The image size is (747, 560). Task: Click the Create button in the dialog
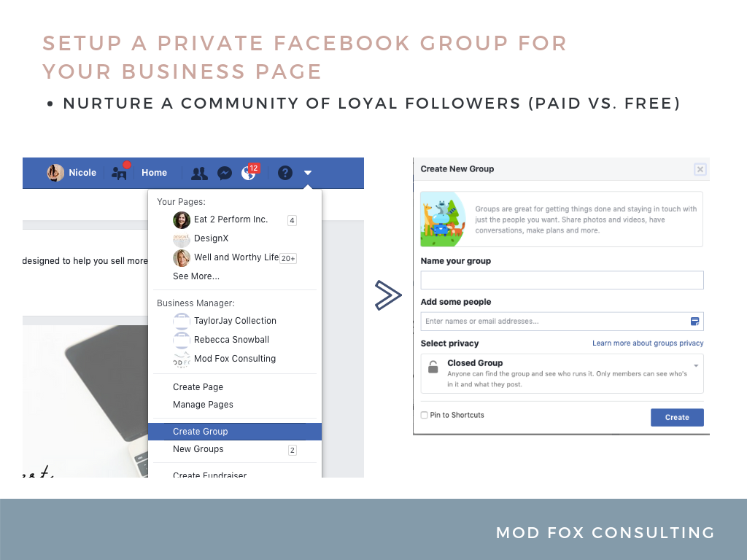pos(677,417)
